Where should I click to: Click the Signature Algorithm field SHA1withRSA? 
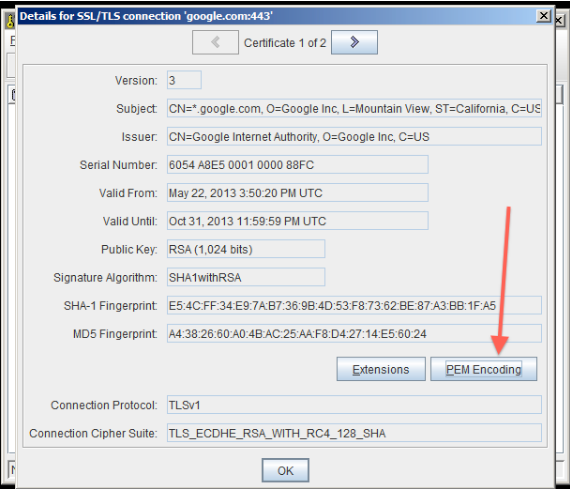click(x=246, y=277)
